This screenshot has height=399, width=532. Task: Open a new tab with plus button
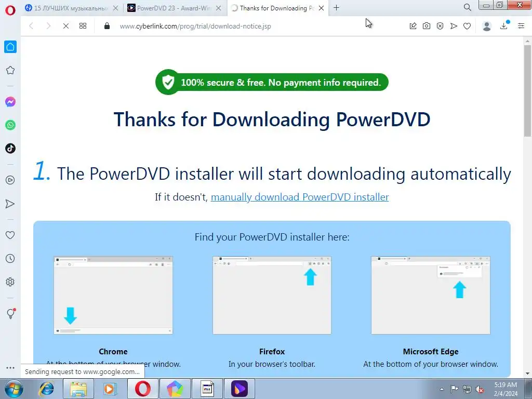pos(336,8)
